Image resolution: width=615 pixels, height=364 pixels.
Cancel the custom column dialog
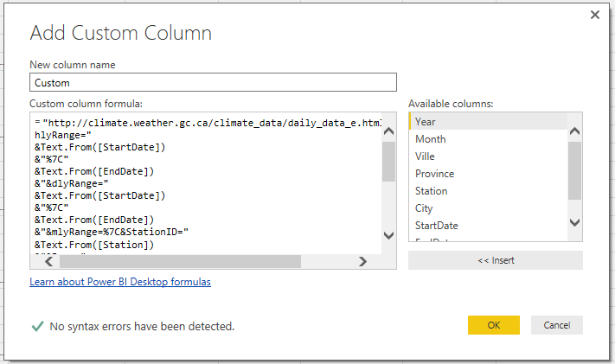556,325
